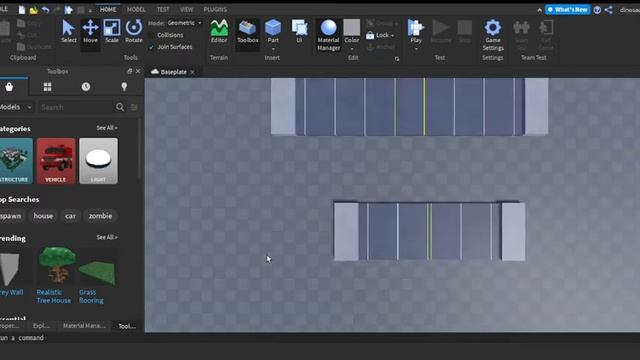
Task: Open the Lock dropdown arrow
Action: [393, 36]
